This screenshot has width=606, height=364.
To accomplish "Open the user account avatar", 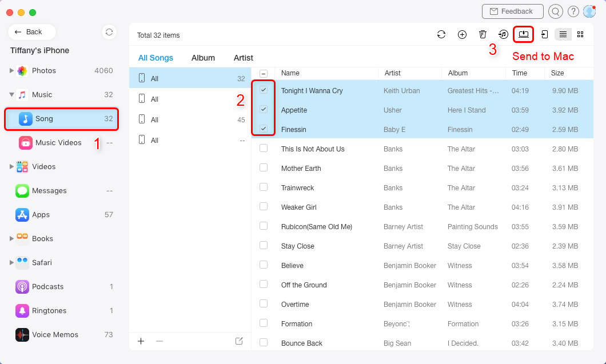I will click(589, 11).
